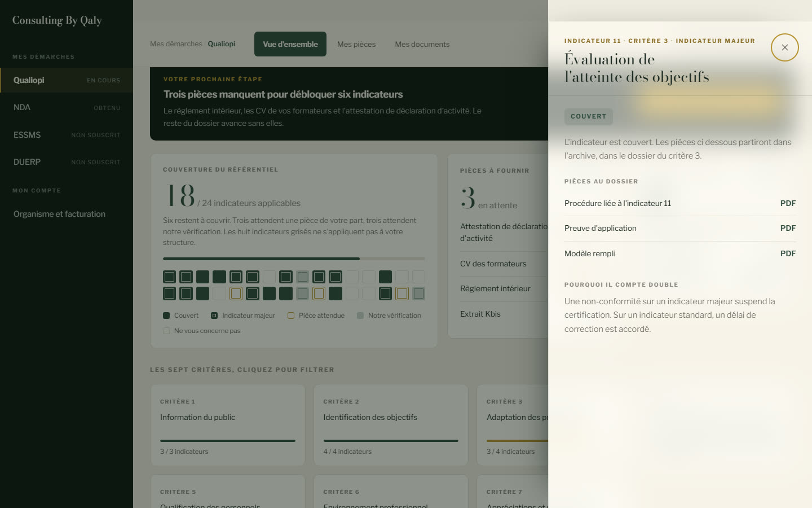Click the Critère 2 progress bar
812x508 pixels.
(391, 441)
